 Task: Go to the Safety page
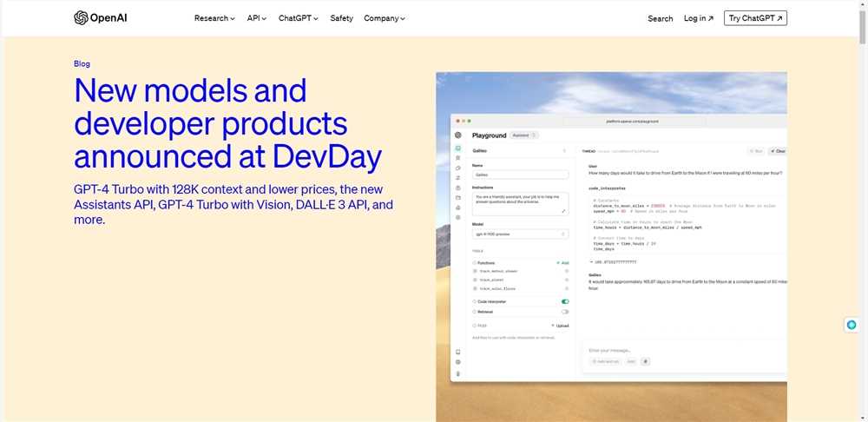coord(341,18)
